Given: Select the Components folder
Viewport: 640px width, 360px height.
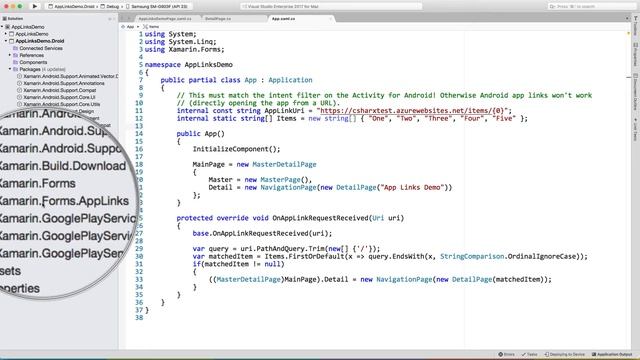Looking at the screenshot, I should click(x=33, y=62).
